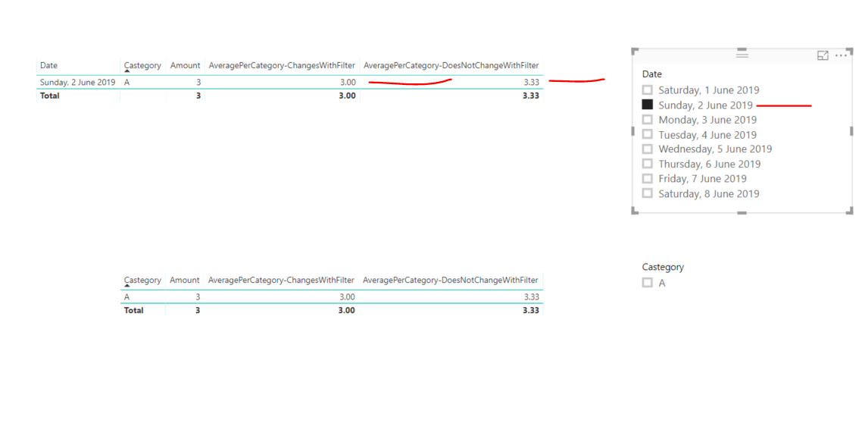
Task: Uncheck Sunday, 2 June 2019 checkbox
Action: click(647, 104)
